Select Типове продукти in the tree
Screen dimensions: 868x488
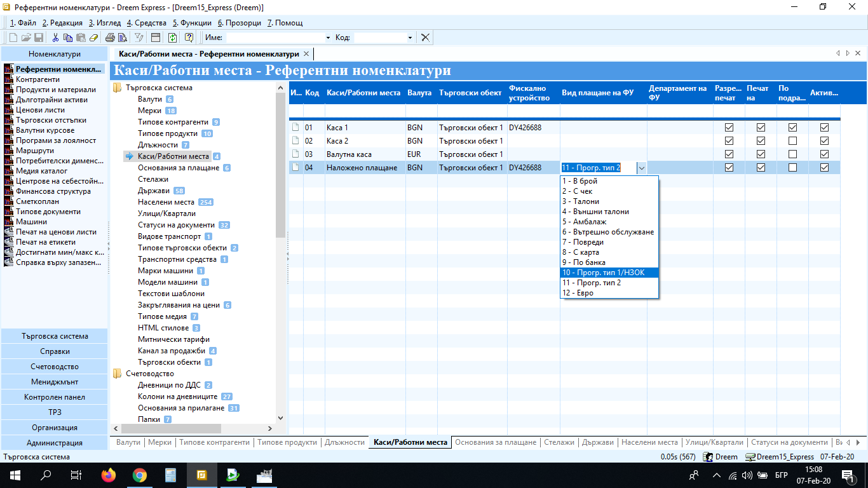[167, 133]
